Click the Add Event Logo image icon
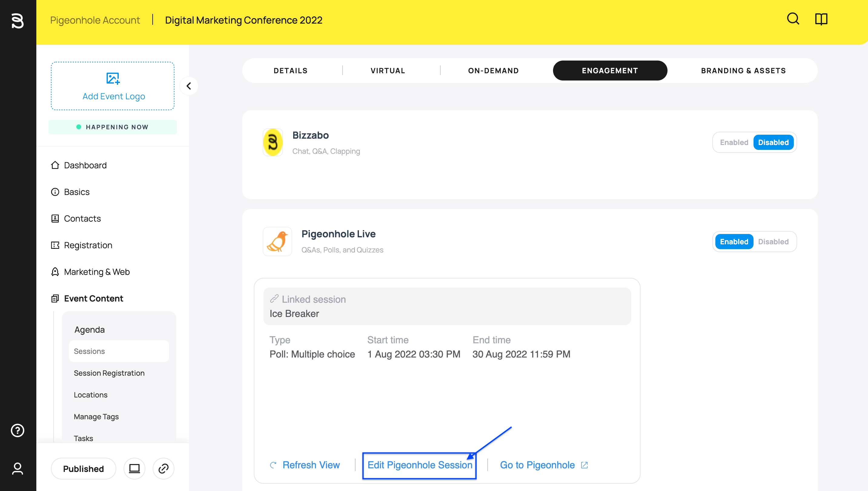This screenshot has height=491, width=868. [x=113, y=78]
